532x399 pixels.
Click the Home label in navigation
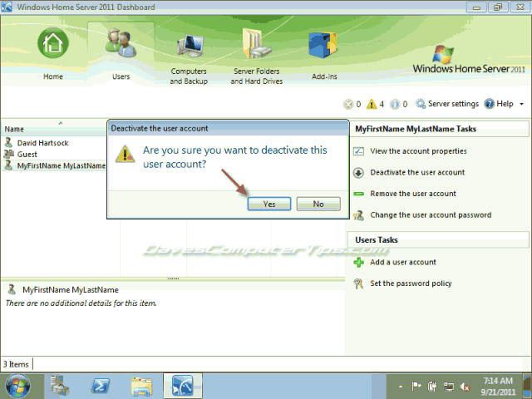pyautogui.click(x=53, y=76)
